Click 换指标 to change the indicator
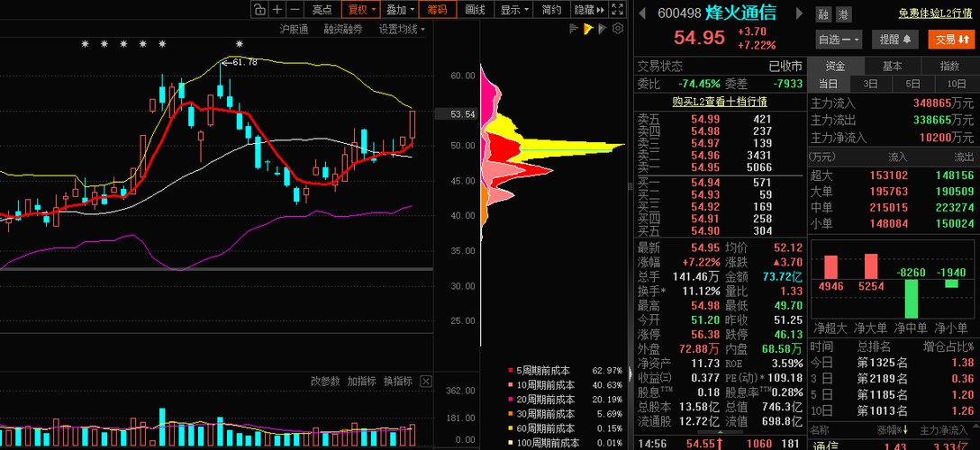Image resolution: width=980 pixels, height=450 pixels. coord(398,382)
